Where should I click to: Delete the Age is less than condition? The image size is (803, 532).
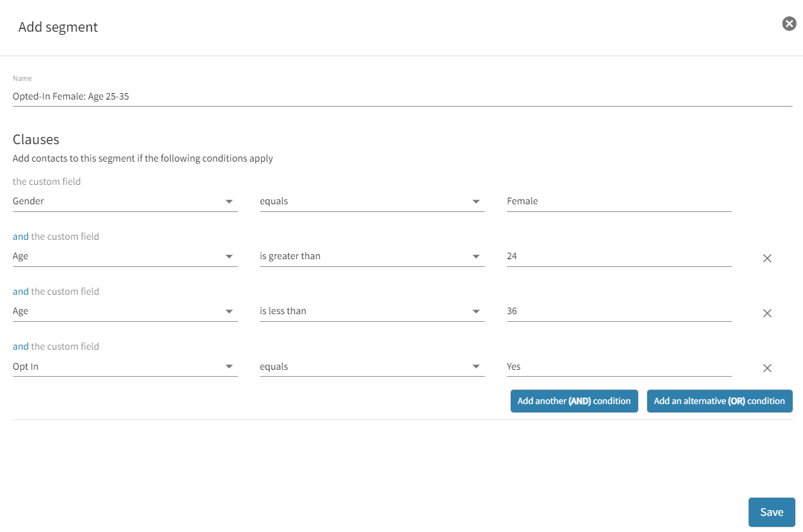[767, 314]
